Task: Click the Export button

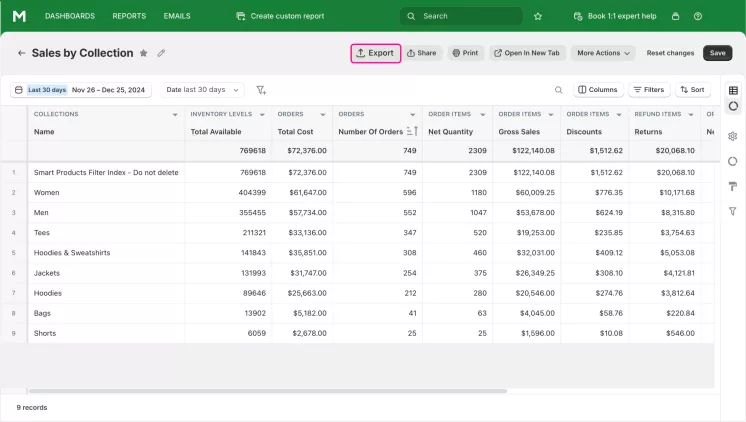Action: point(375,53)
